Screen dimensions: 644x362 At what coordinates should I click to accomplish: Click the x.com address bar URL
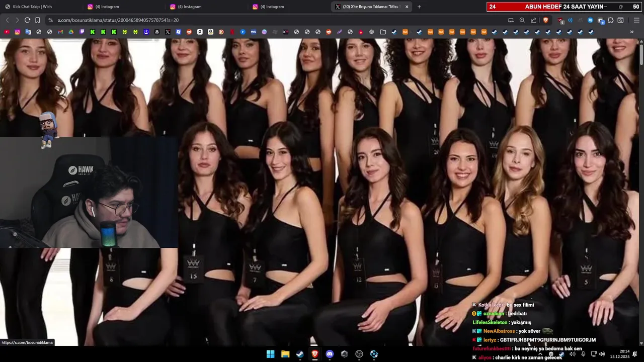tap(118, 20)
